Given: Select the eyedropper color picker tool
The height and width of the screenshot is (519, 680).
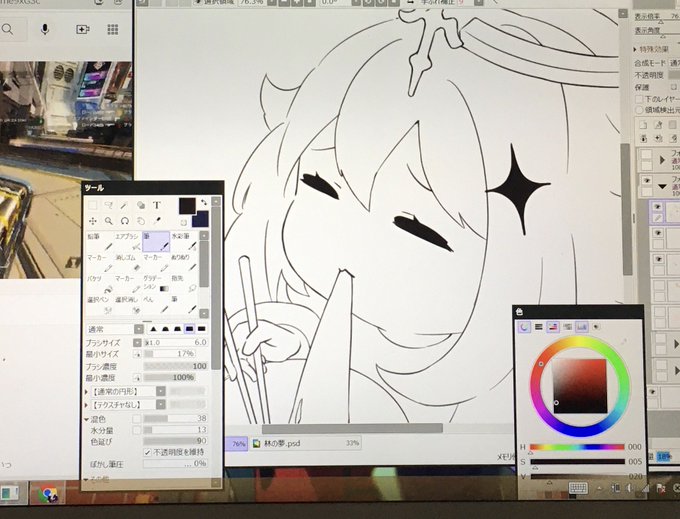Looking at the screenshot, I should click(157, 221).
